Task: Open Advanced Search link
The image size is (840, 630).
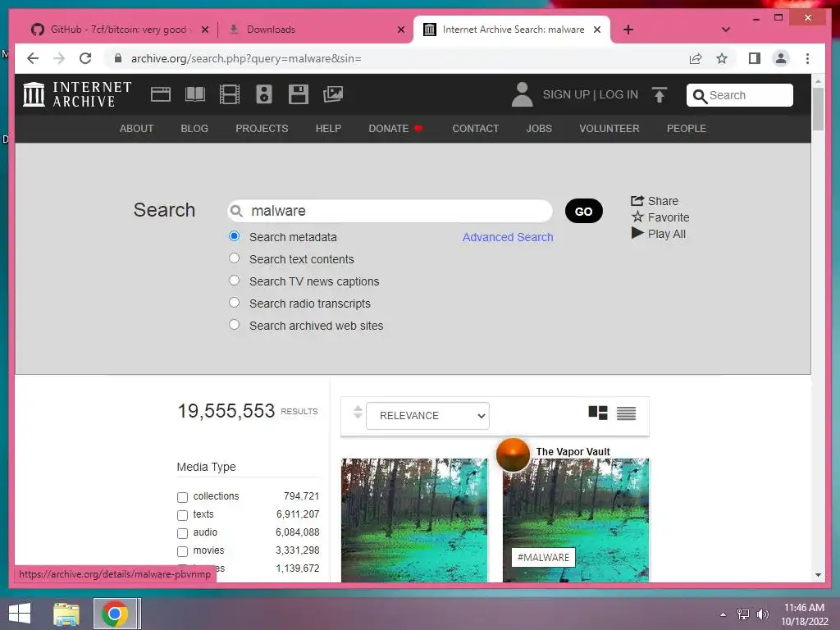Action: [508, 237]
